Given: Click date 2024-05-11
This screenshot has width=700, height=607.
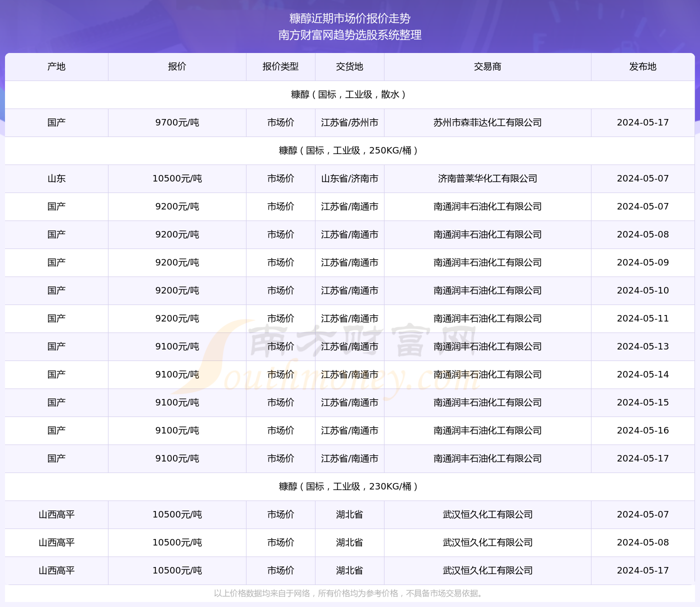Looking at the screenshot, I should [642, 318].
